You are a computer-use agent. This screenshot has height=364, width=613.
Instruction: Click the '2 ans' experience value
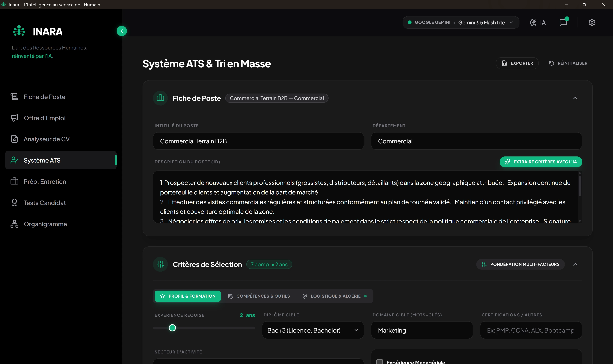click(x=247, y=315)
